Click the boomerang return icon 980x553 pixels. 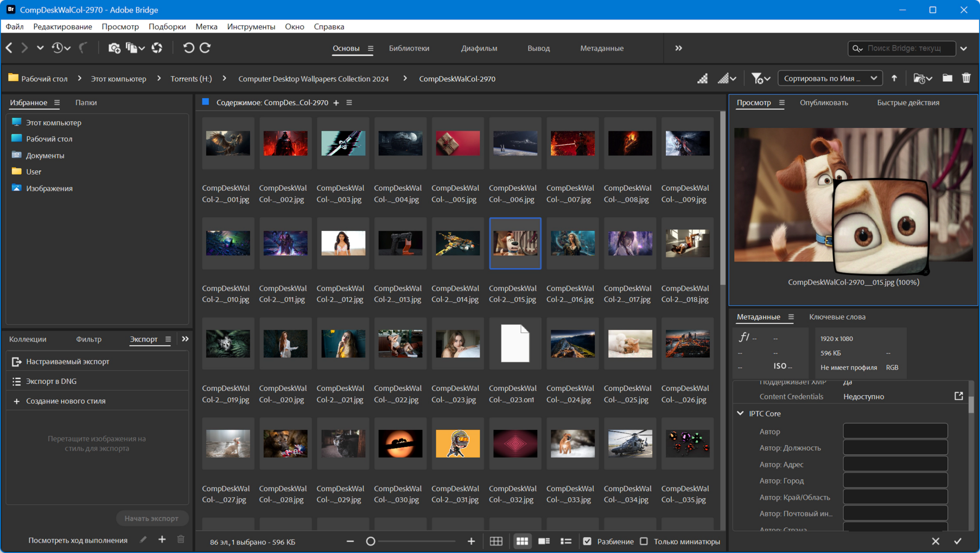(83, 48)
